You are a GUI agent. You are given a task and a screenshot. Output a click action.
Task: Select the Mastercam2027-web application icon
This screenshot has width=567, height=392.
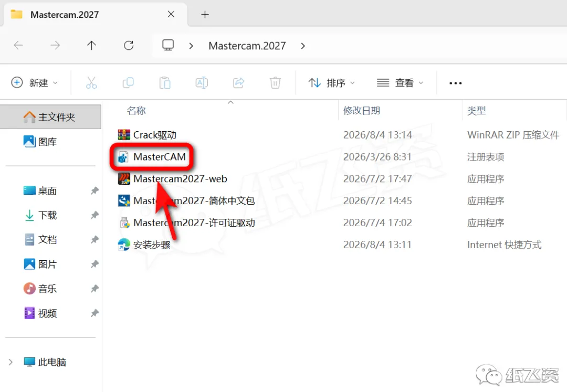124,179
